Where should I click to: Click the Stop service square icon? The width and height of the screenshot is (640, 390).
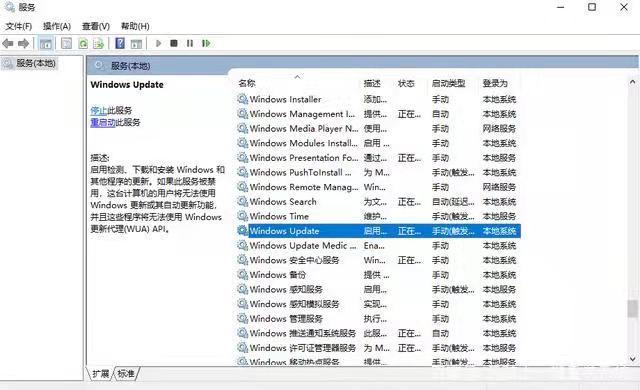coord(174,43)
